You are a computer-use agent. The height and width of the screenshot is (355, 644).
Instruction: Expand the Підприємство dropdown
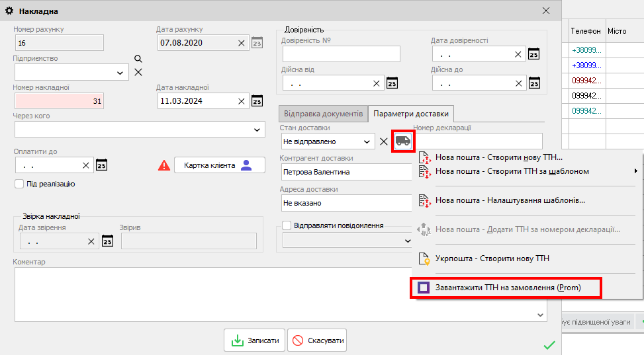click(120, 72)
